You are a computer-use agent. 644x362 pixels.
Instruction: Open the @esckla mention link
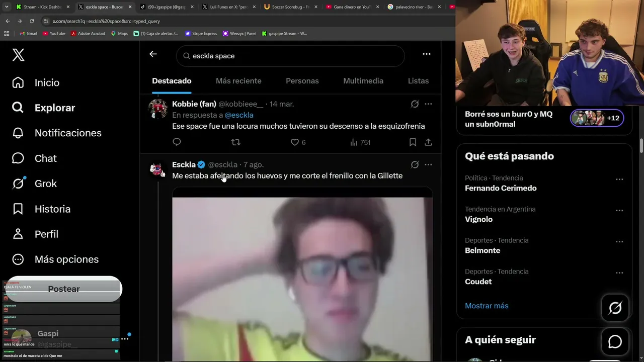coord(239,115)
